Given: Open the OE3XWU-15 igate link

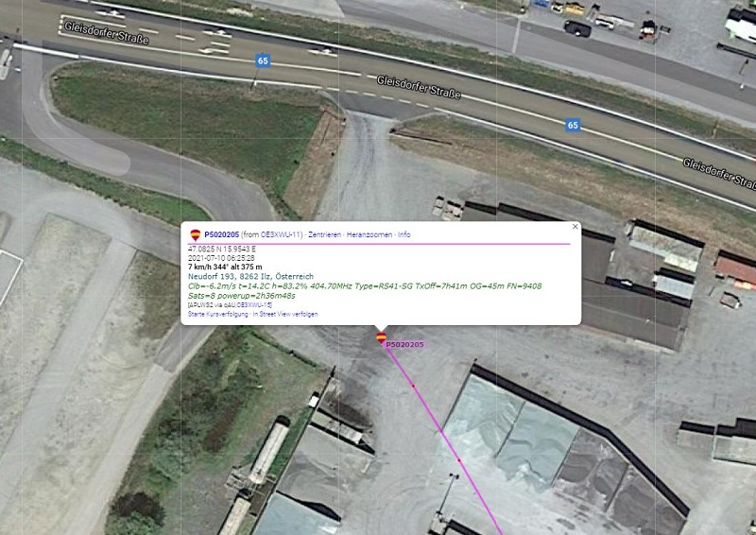Looking at the screenshot, I should 254,305.
